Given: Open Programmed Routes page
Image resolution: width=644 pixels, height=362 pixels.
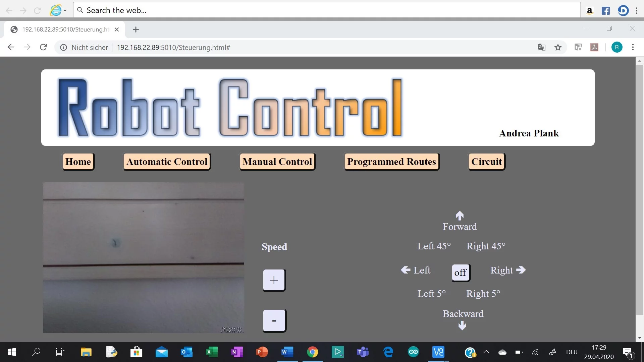Looking at the screenshot, I should (391, 162).
